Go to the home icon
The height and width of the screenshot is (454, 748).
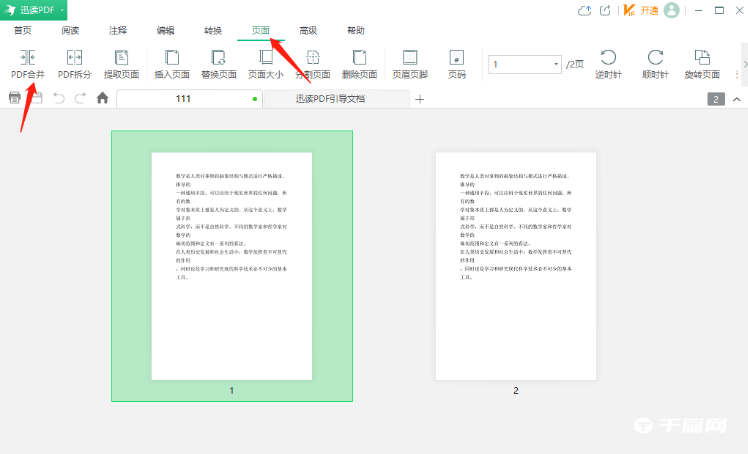103,98
